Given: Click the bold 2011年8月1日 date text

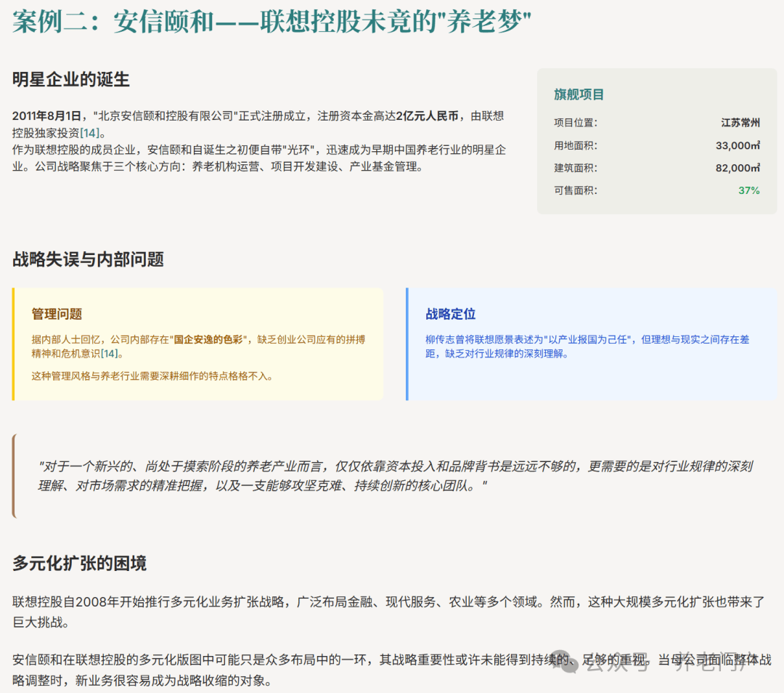Looking at the screenshot, I should 46,116.
